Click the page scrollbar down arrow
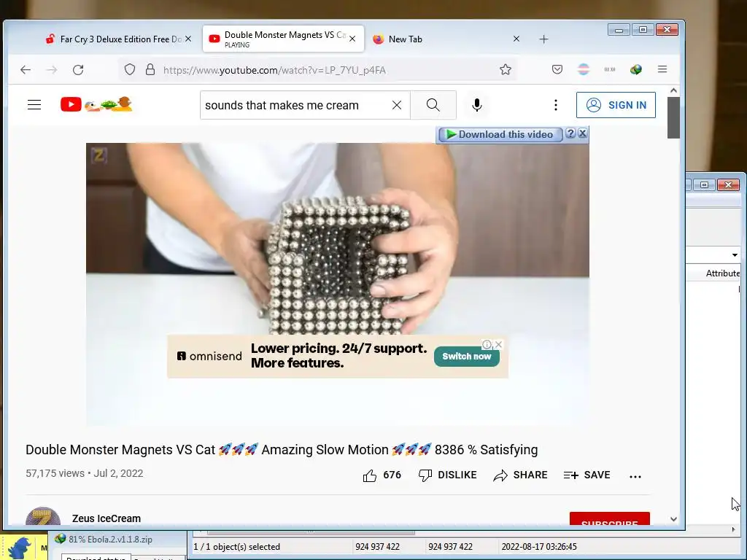This screenshot has height=560, width=747. pyautogui.click(x=673, y=519)
